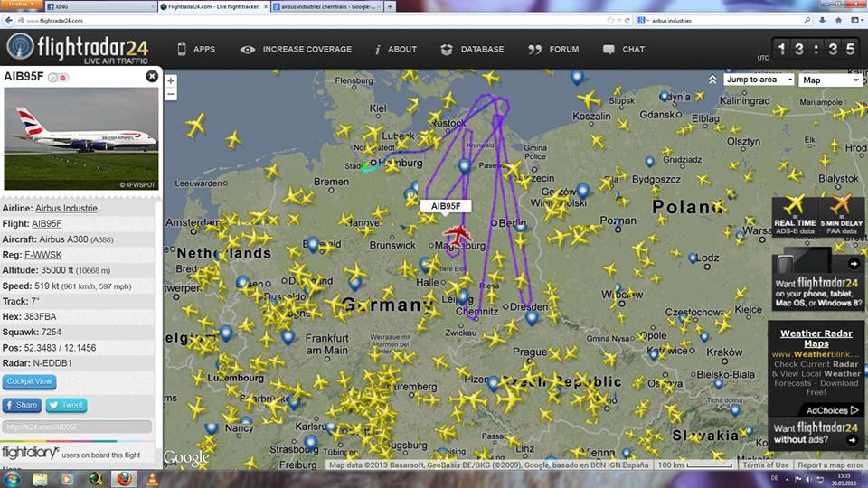The width and height of the screenshot is (868, 488).
Task: Open the Jump to area dropdown
Action: click(x=759, y=80)
